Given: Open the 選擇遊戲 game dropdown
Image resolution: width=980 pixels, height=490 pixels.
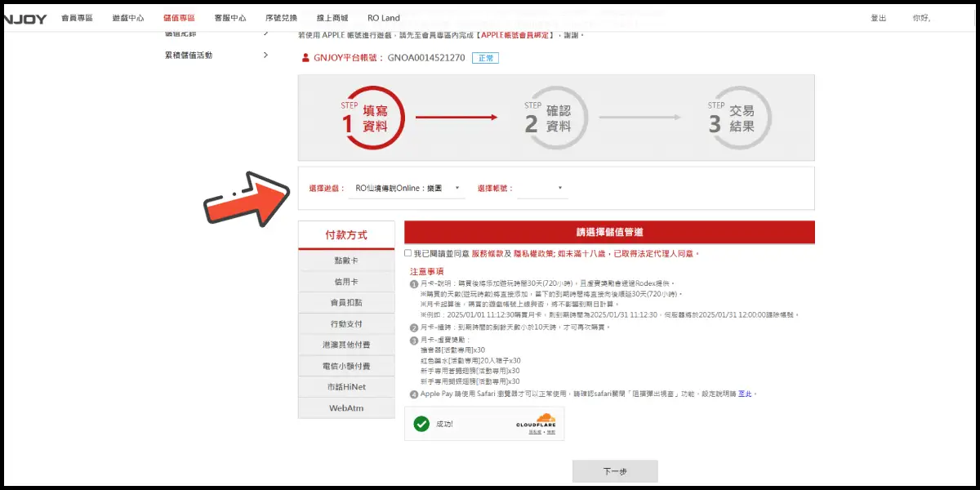Looking at the screenshot, I should pyautogui.click(x=408, y=189).
